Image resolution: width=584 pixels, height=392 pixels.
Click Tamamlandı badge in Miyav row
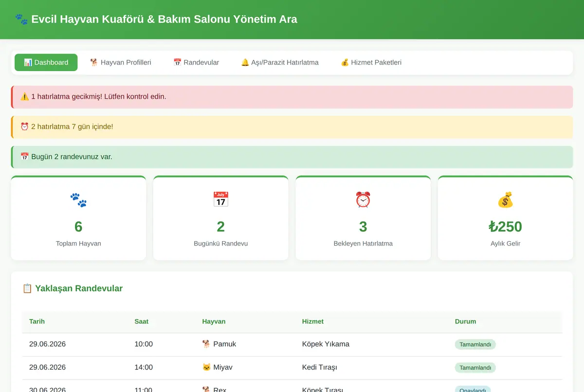click(475, 368)
